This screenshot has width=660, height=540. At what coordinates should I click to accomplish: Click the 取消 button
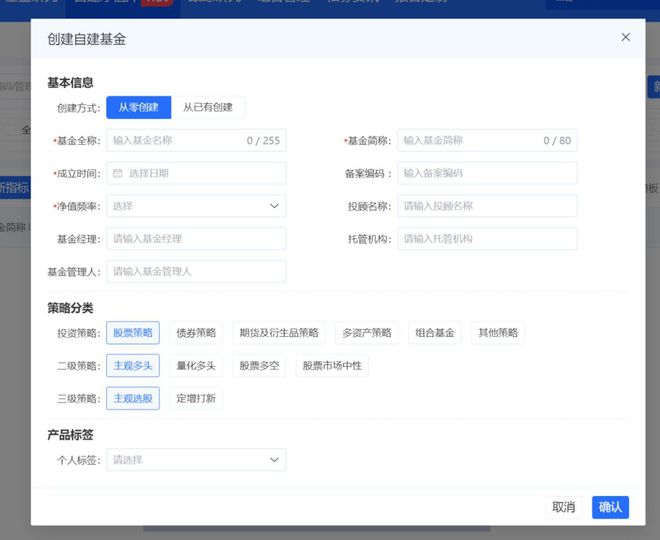[x=564, y=507]
